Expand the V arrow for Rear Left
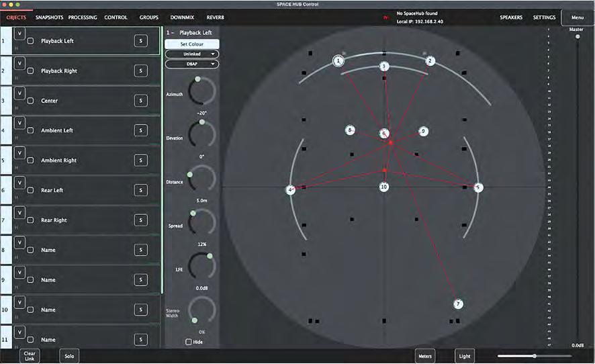This screenshot has height=364, width=595. [19, 183]
